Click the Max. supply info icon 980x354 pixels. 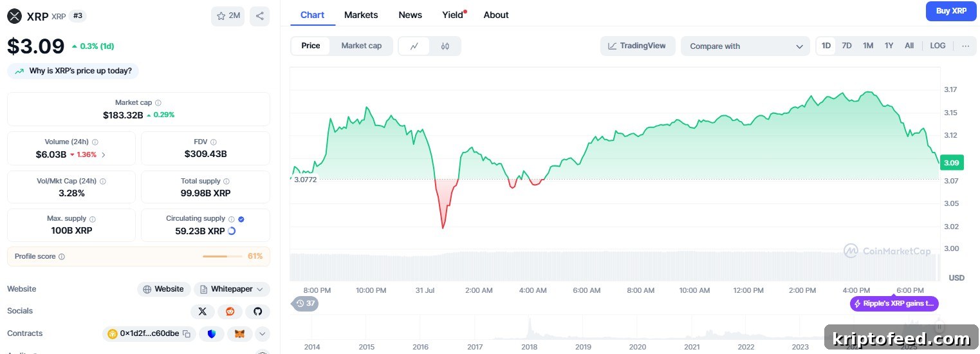(93, 219)
